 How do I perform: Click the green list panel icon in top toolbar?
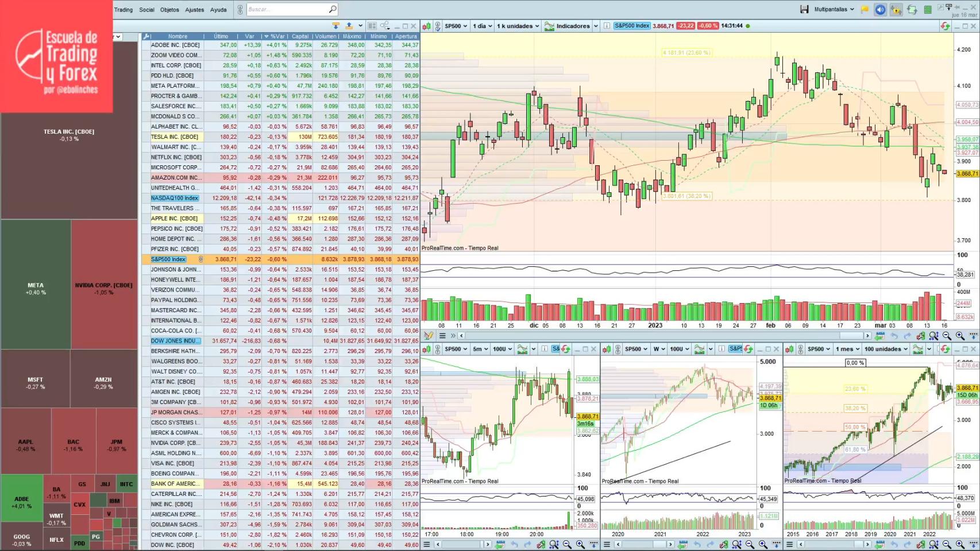927,10
